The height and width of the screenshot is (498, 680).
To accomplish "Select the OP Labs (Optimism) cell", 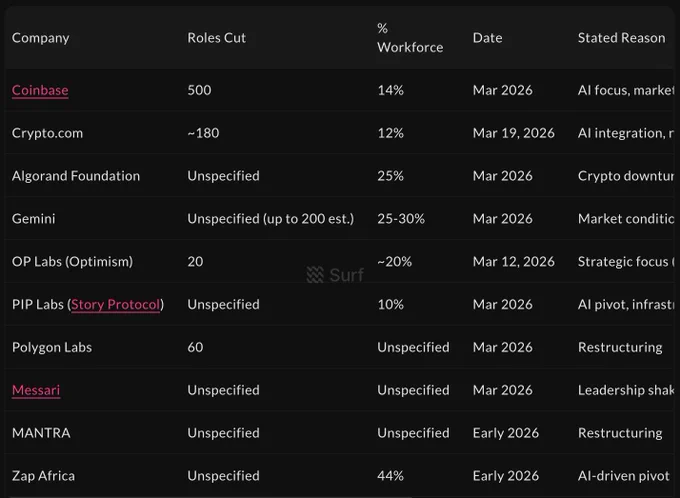I will tap(72, 262).
